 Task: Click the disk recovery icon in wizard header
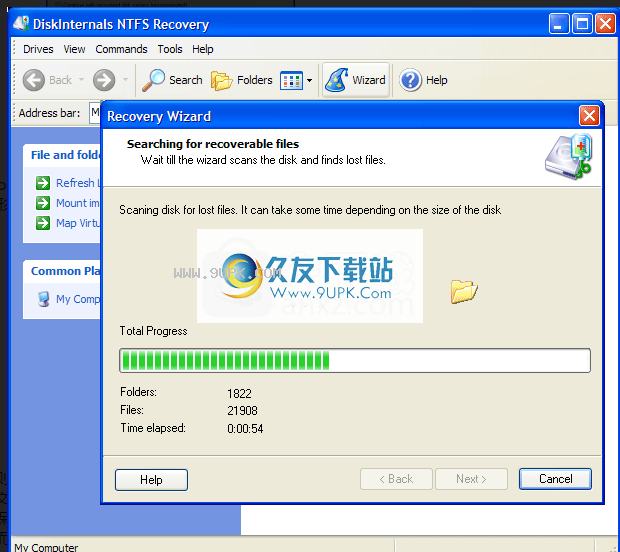click(568, 157)
